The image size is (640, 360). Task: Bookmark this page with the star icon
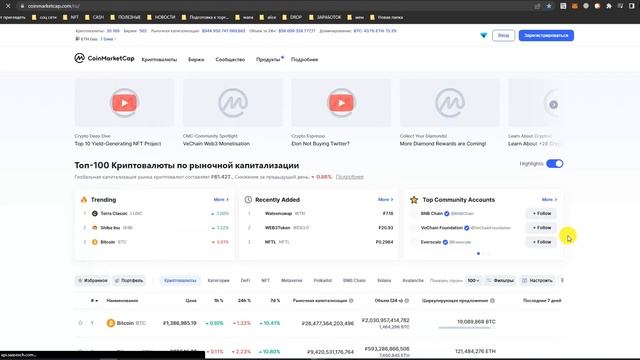pos(549,6)
